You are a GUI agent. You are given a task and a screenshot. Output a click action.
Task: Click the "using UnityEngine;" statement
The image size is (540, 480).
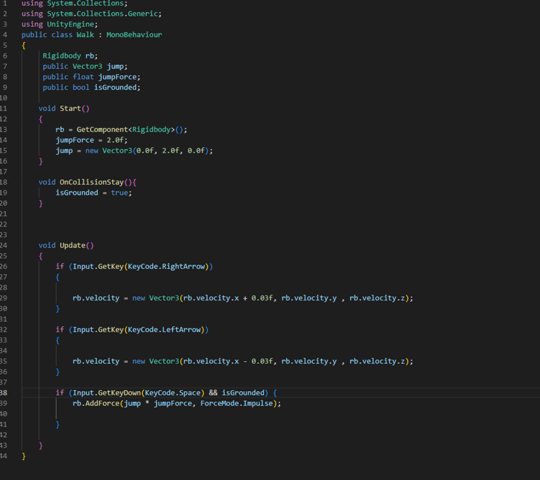[60, 24]
